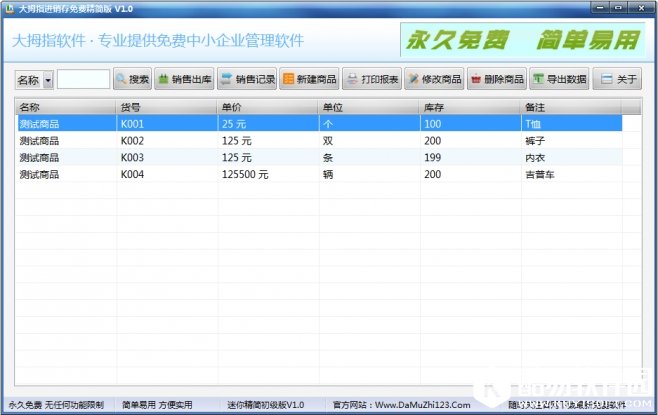Focus the search text input box
The image size is (658, 415).
(x=84, y=79)
